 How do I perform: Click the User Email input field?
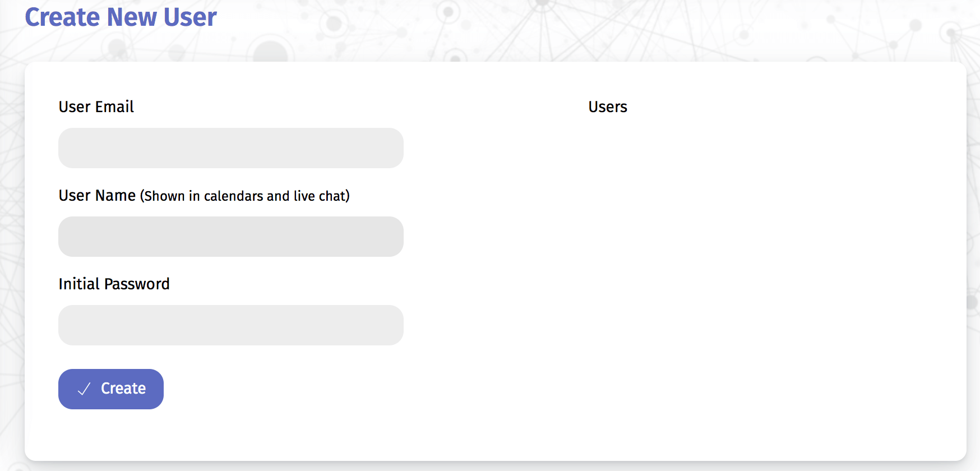[x=231, y=148]
